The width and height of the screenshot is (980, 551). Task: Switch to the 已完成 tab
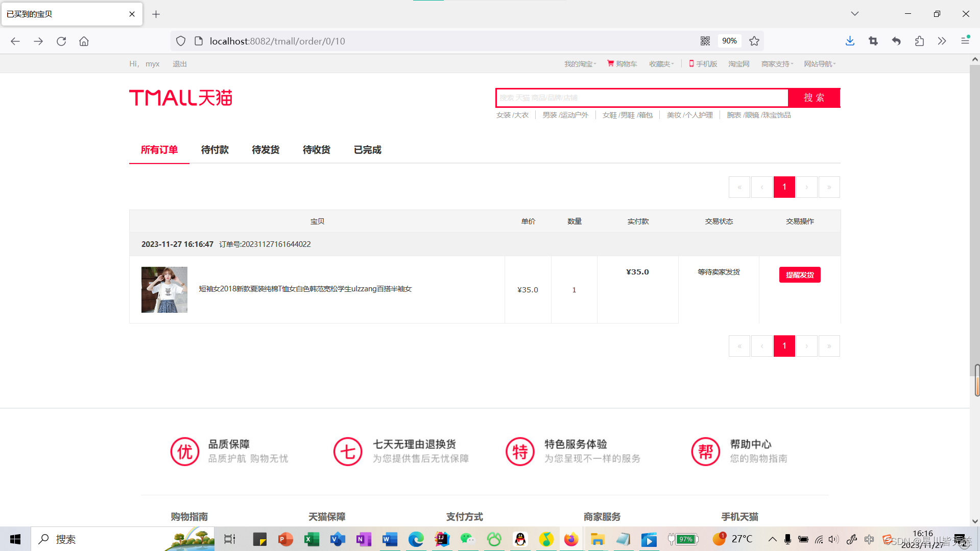pos(368,150)
